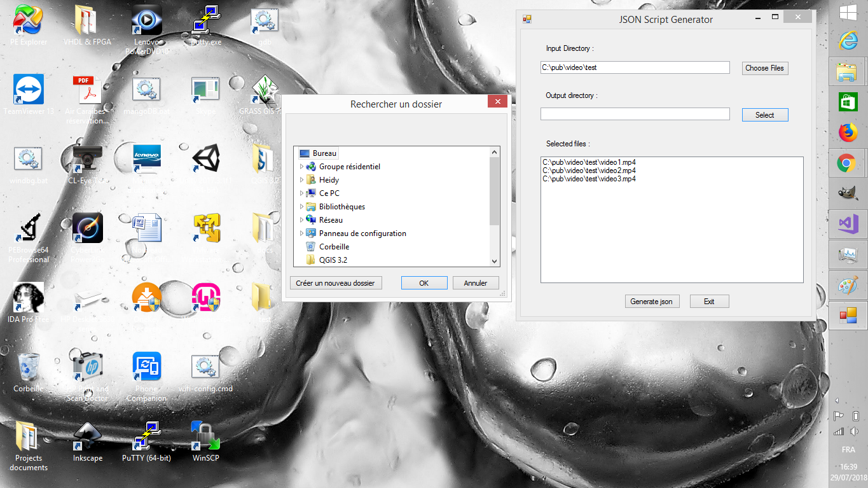Click the Choose Files button

point(765,68)
